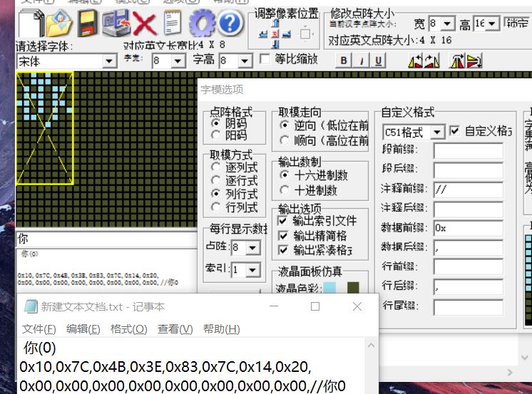Viewport: 532px width, 394px height.
Task: Toggle bold B formatting
Action: tap(343, 61)
